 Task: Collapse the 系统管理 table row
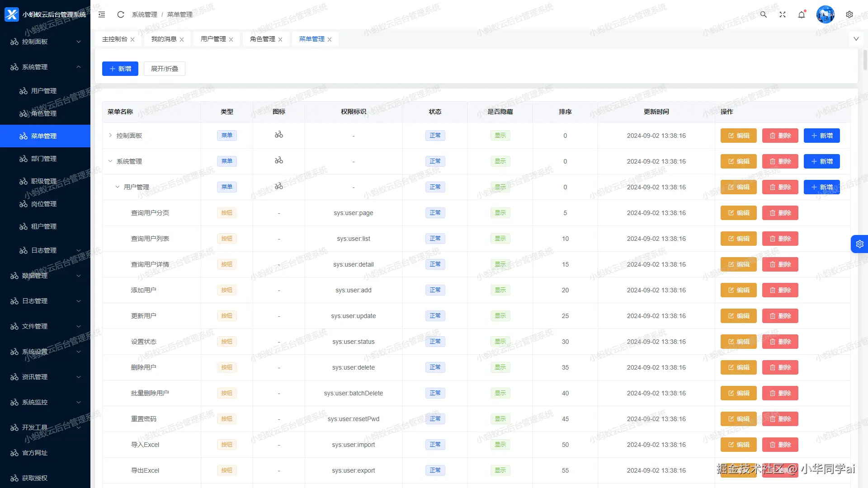click(x=110, y=161)
